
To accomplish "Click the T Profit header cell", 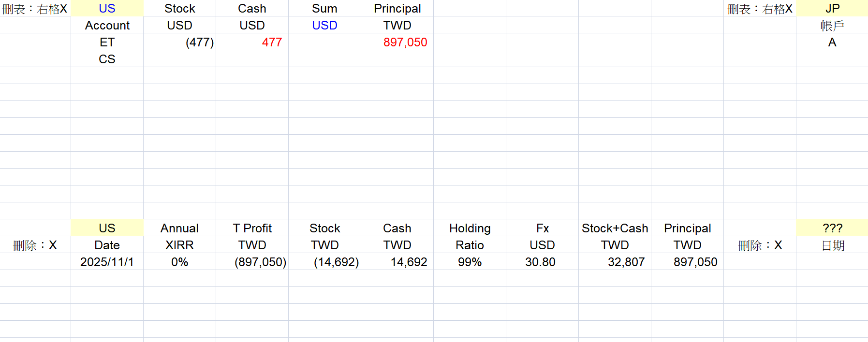I will pyautogui.click(x=252, y=228).
